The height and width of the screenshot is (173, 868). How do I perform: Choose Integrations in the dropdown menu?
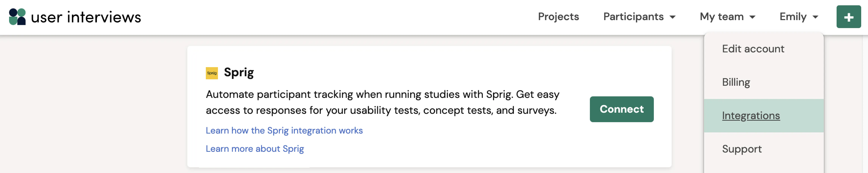pyautogui.click(x=751, y=116)
